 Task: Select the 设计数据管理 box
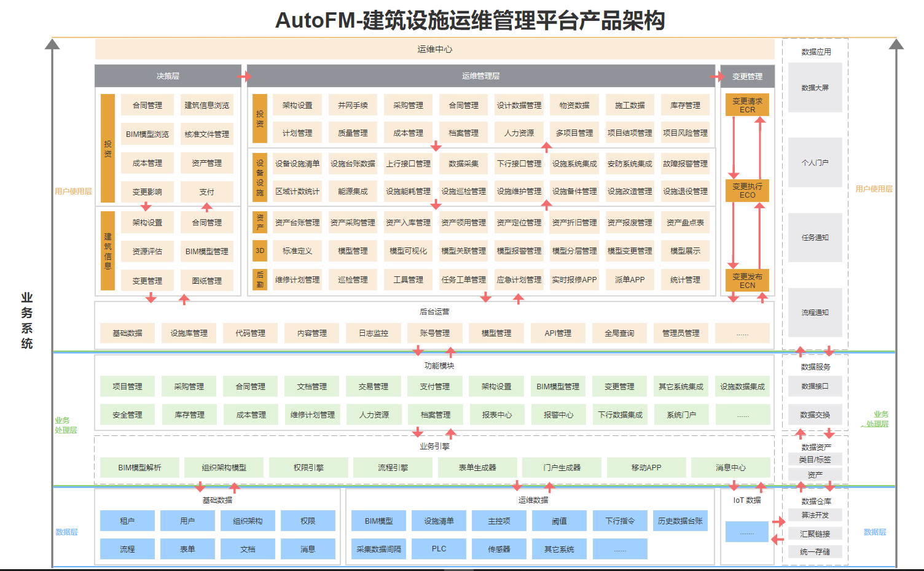[x=519, y=105]
